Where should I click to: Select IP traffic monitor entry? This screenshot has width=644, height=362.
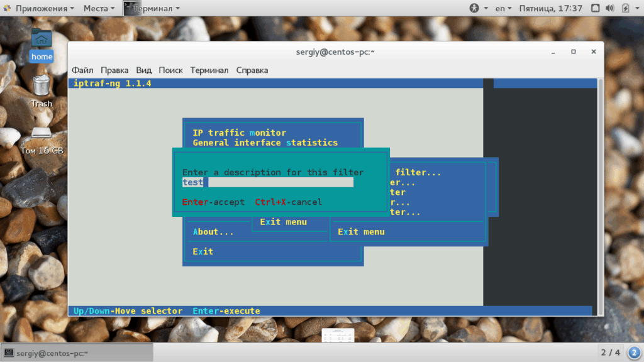point(240,133)
